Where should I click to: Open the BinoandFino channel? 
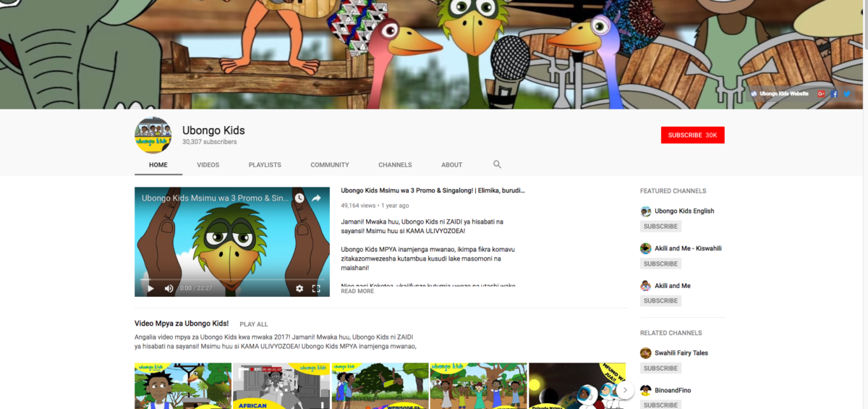[673, 390]
